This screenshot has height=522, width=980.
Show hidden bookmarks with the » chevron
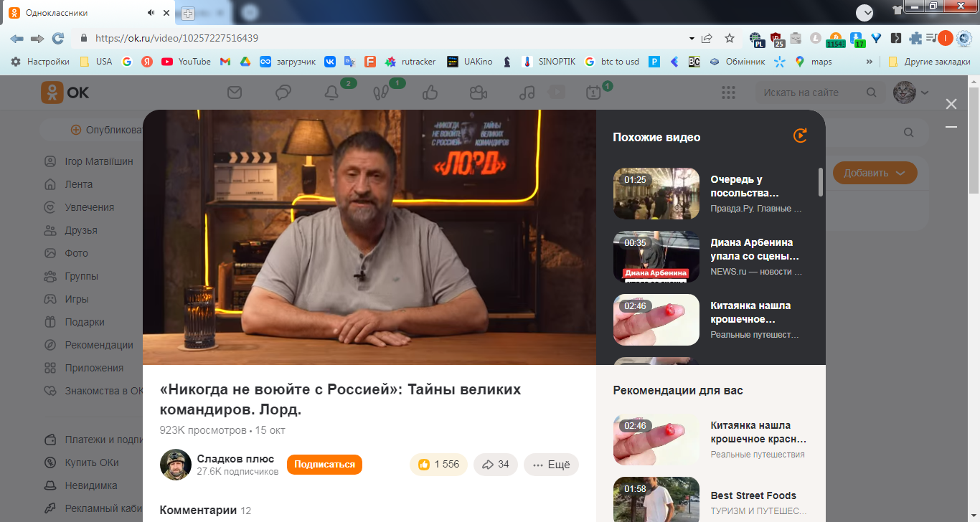coord(870,62)
